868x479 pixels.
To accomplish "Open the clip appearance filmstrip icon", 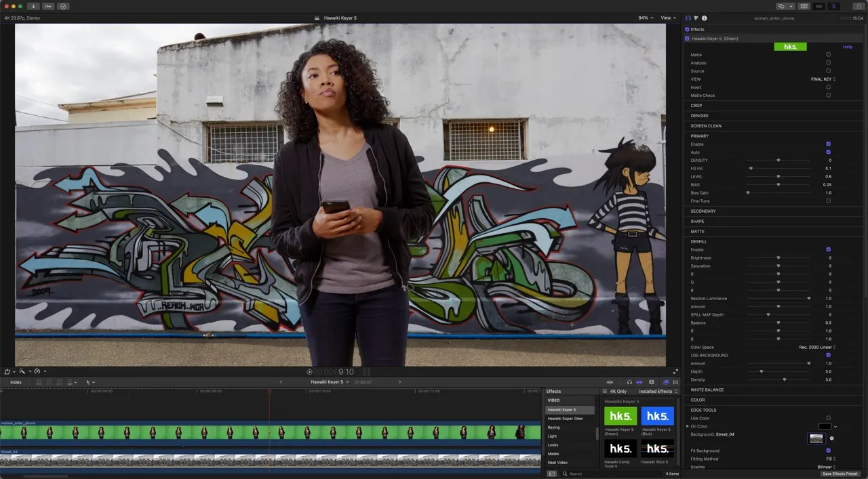I will click(x=652, y=382).
